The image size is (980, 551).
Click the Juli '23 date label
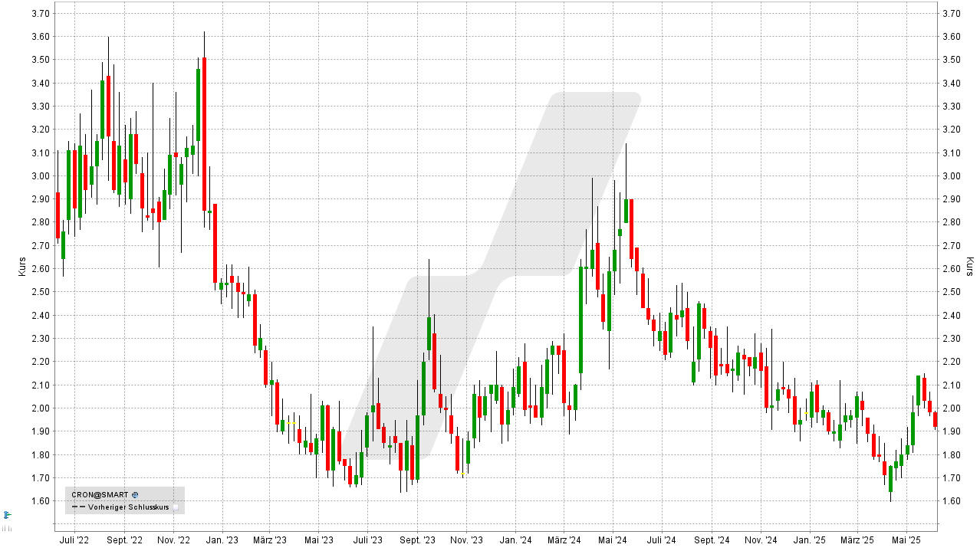pos(367,540)
